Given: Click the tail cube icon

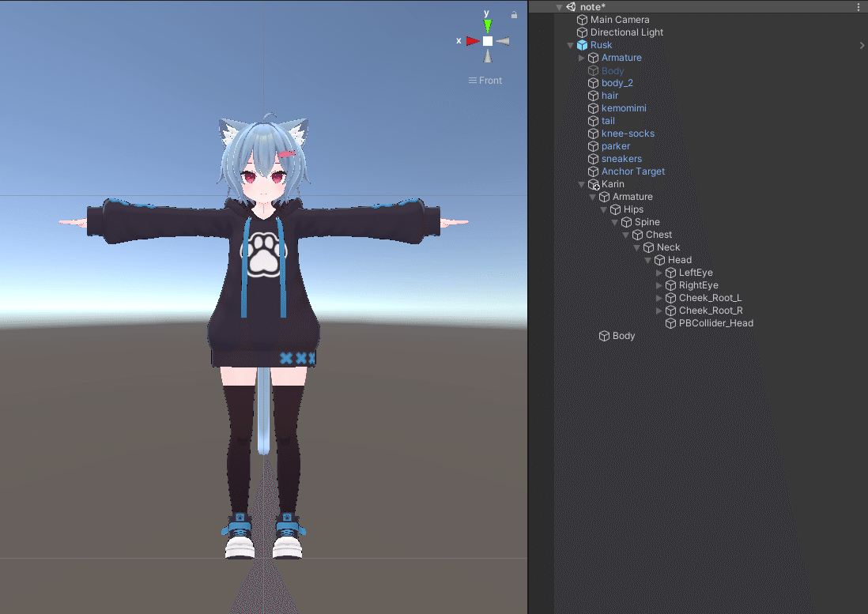Looking at the screenshot, I should tap(594, 121).
